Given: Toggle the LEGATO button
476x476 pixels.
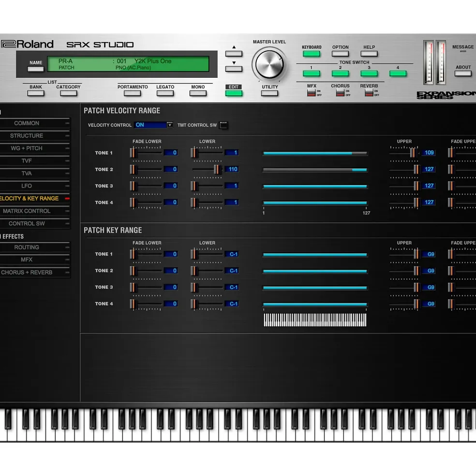Looking at the screenshot, I should tap(165, 93).
